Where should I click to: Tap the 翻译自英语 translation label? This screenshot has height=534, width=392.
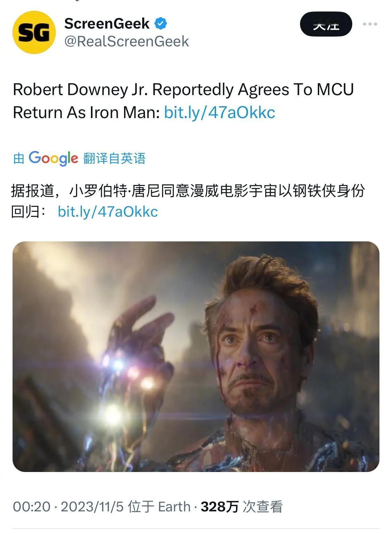pyautogui.click(x=114, y=158)
